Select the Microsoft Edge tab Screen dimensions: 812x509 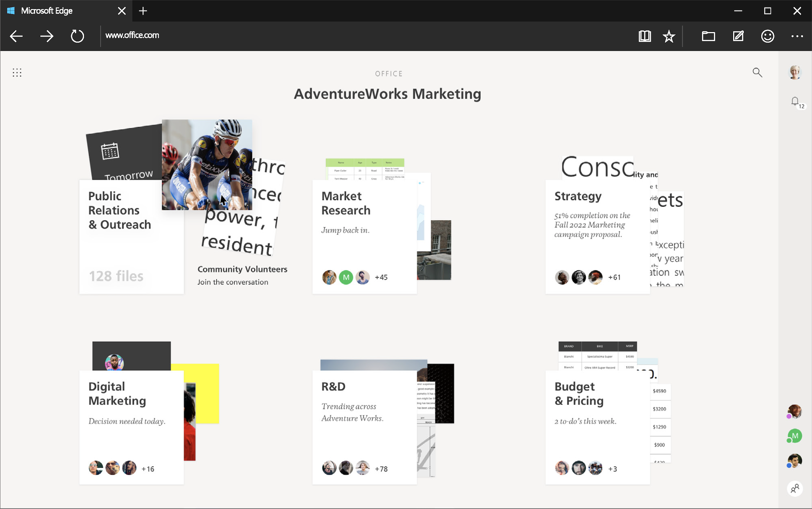tap(66, 11)
